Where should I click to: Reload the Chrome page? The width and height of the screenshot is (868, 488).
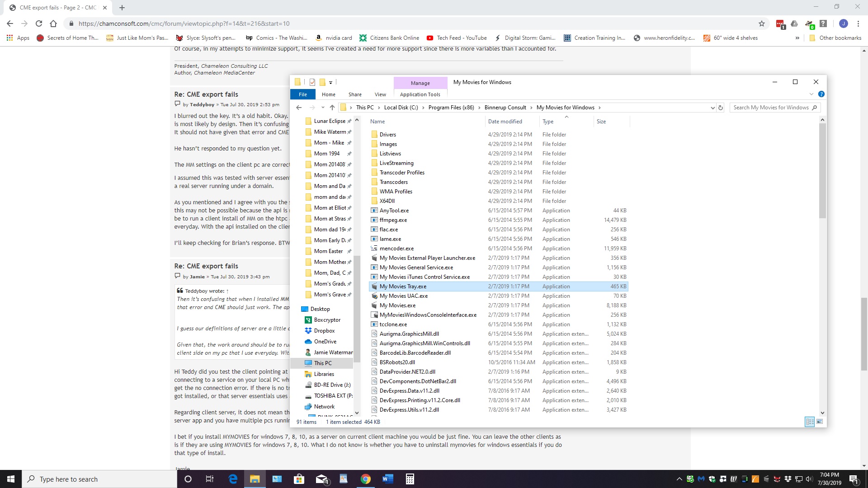39,23
